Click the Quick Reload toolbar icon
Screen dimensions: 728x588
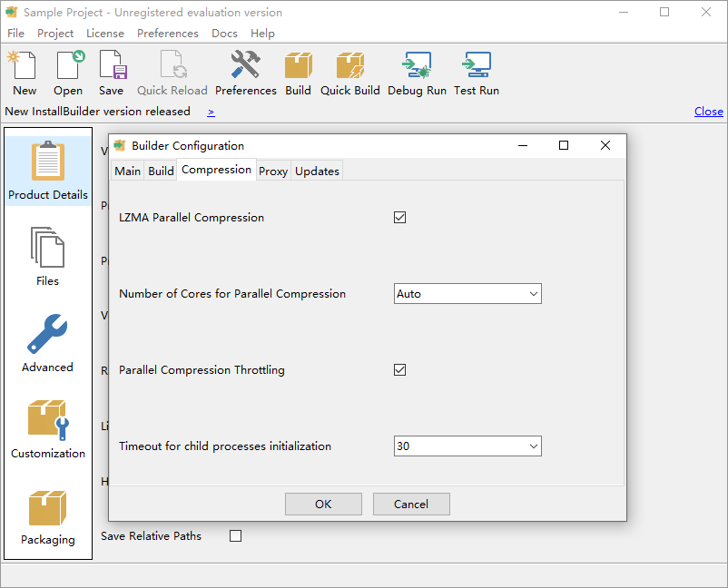(173, 65)
